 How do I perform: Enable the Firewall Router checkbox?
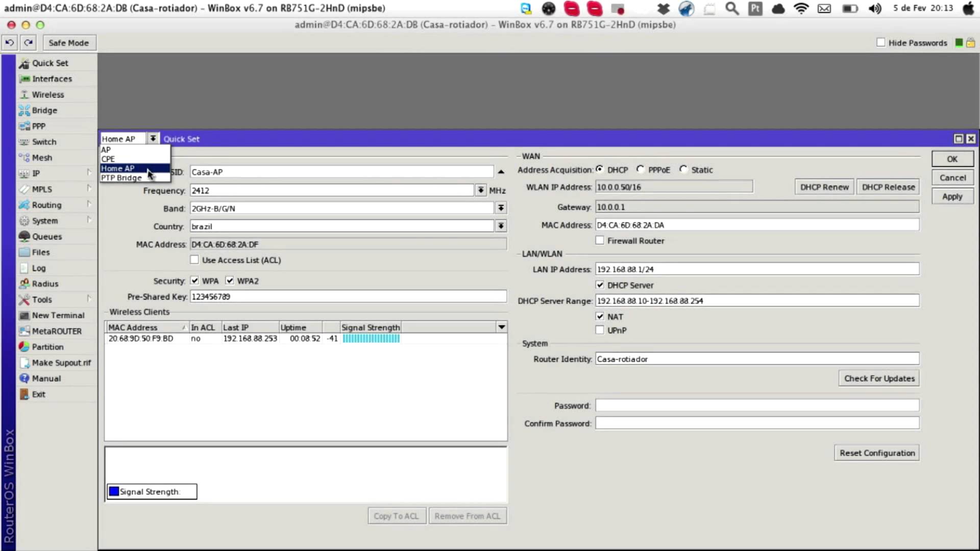point(600,240)
